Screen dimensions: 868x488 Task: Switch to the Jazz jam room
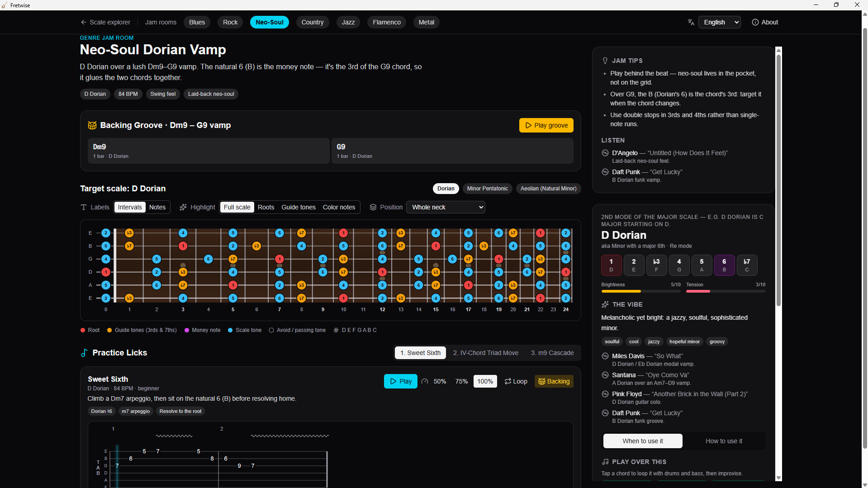(348, 22)
